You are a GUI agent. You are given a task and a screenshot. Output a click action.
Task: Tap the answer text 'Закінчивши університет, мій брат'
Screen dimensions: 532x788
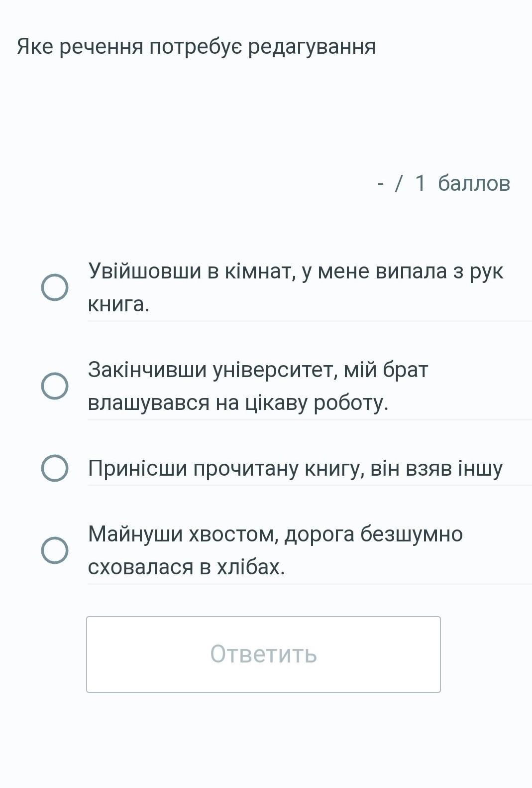258,370
